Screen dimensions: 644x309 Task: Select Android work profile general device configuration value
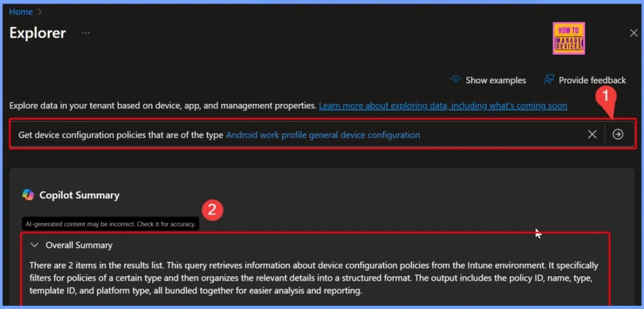coord(323,135)
